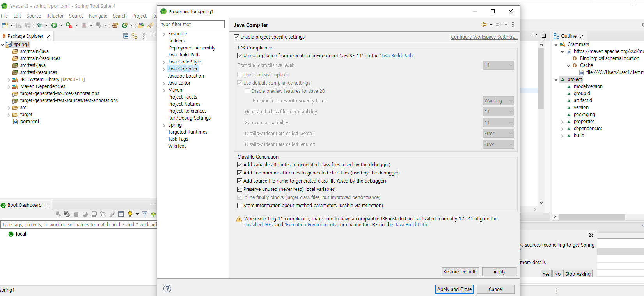Image resolution: width=644 pixels, height=296 pixels.
Task: Click the Boot Dashboard open browser globe icon
Action: [85, 214]
